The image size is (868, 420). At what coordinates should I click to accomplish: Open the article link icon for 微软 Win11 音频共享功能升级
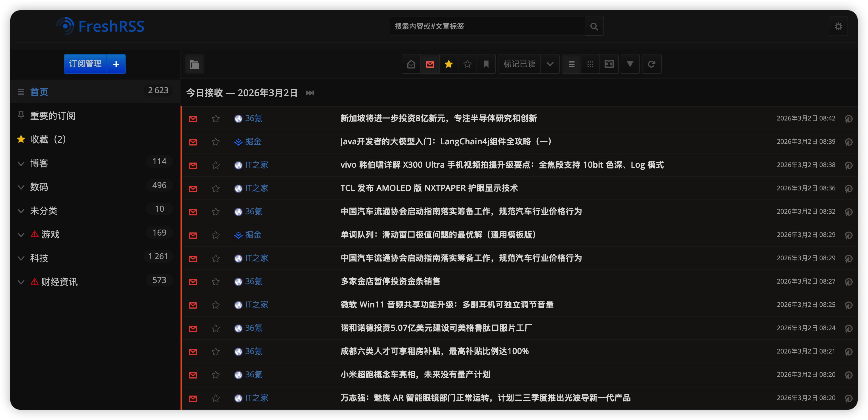848,305
